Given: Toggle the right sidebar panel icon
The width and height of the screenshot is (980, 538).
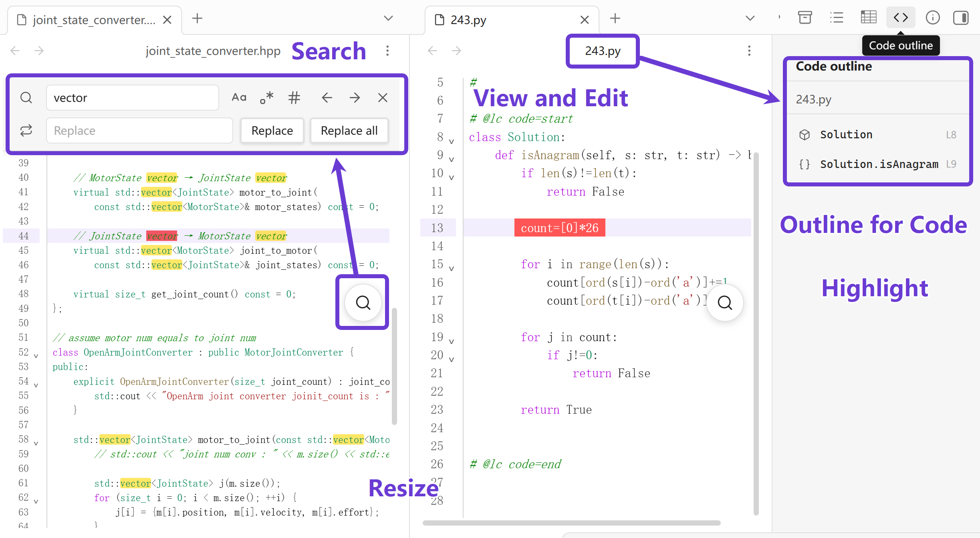Looking at the screenshot, I should click(960, 18).
